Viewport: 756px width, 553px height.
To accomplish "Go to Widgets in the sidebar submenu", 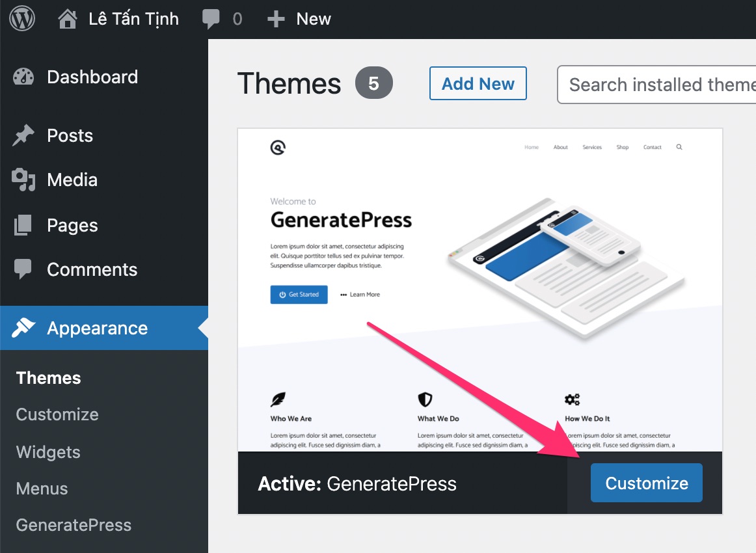I will (48, 452).
